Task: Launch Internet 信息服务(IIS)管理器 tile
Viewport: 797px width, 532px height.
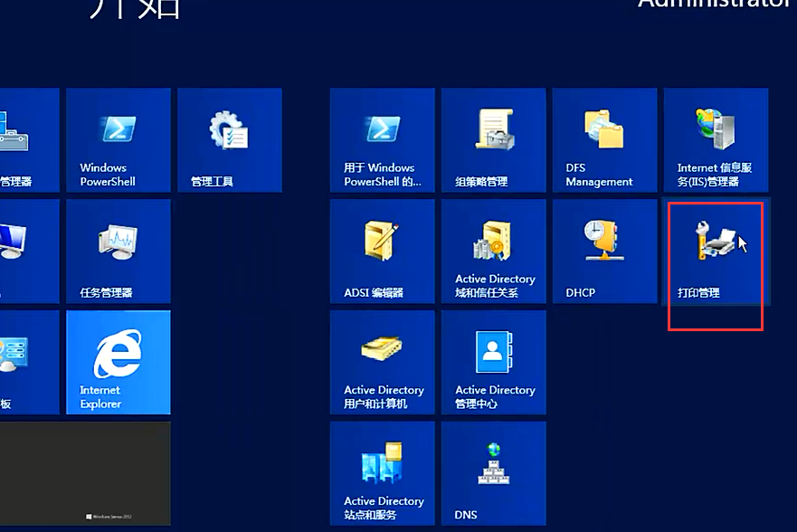Action: (716, 140)
